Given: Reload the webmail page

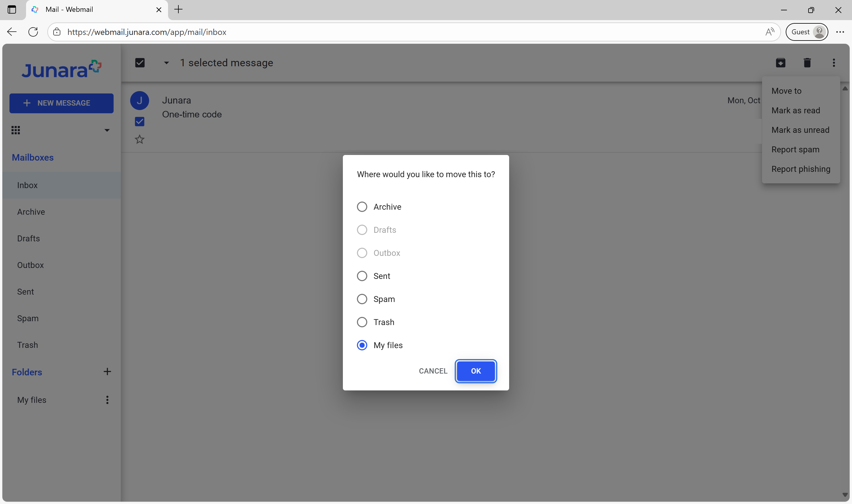Looking at the screenshot, I should click(33, 32).
